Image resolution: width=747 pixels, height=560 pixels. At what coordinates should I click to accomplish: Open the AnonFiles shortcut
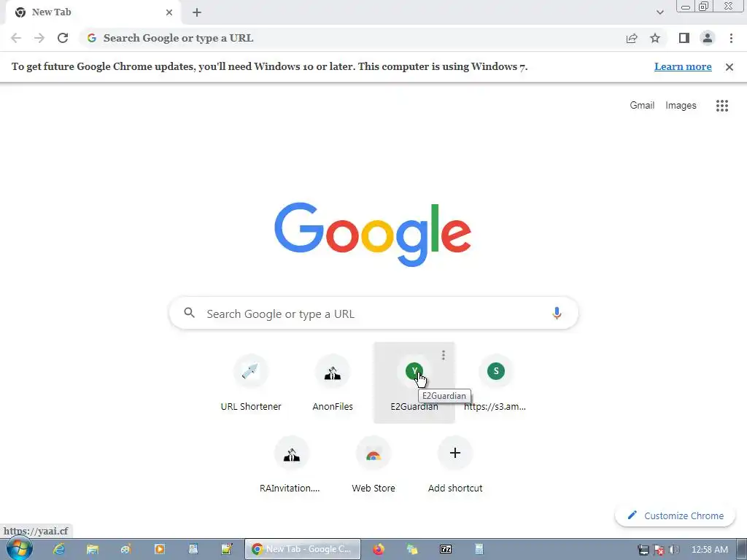point(333,382)
